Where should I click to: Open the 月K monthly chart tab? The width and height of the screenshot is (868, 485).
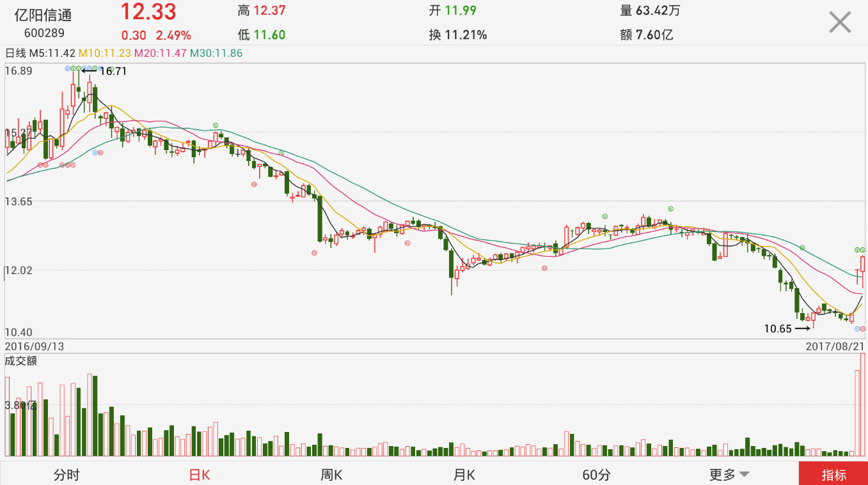coord(464,475)
